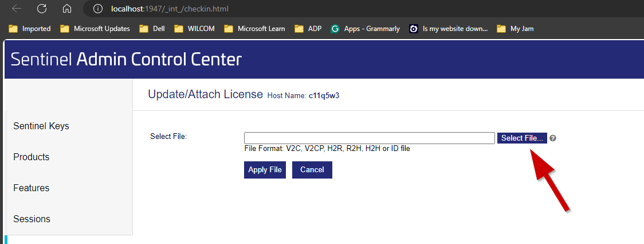Open Sentinel Keys in sidebar
This screenshot has height=244, width=644.
pyautogui.click(x=41, y=126)
